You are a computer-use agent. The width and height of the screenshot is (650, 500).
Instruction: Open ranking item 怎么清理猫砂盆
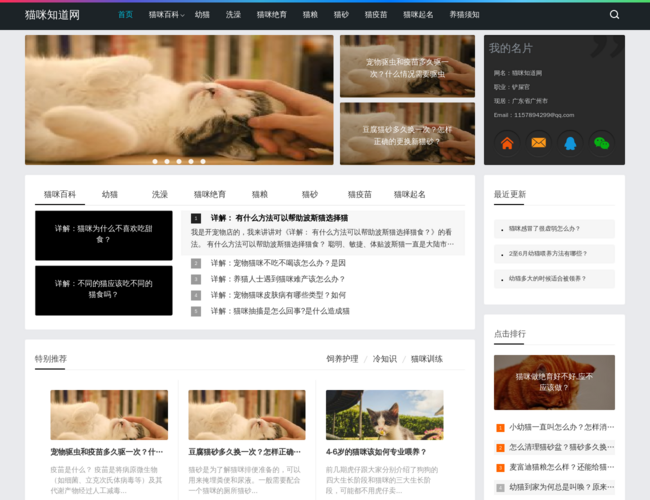pos(561,448)
